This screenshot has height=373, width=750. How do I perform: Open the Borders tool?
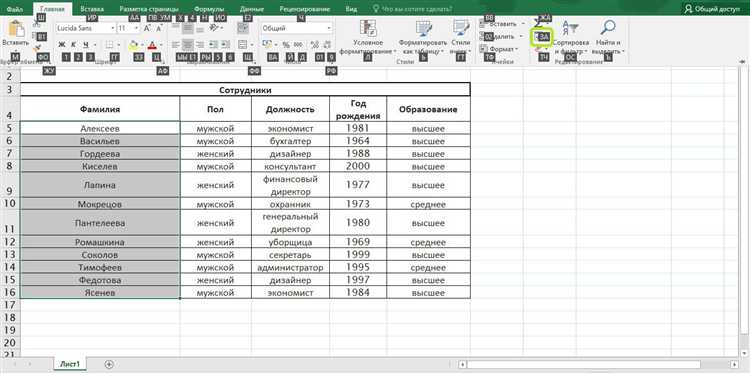110,45
